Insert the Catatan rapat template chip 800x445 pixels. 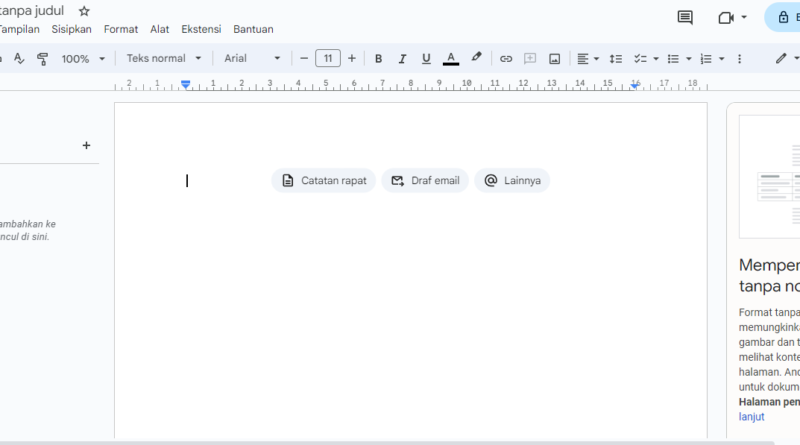point(323,180)
